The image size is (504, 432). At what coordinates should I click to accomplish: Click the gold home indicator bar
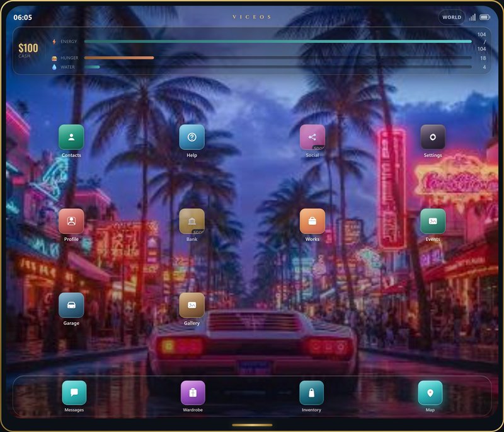pyautogui.click(x=252, y=425)
